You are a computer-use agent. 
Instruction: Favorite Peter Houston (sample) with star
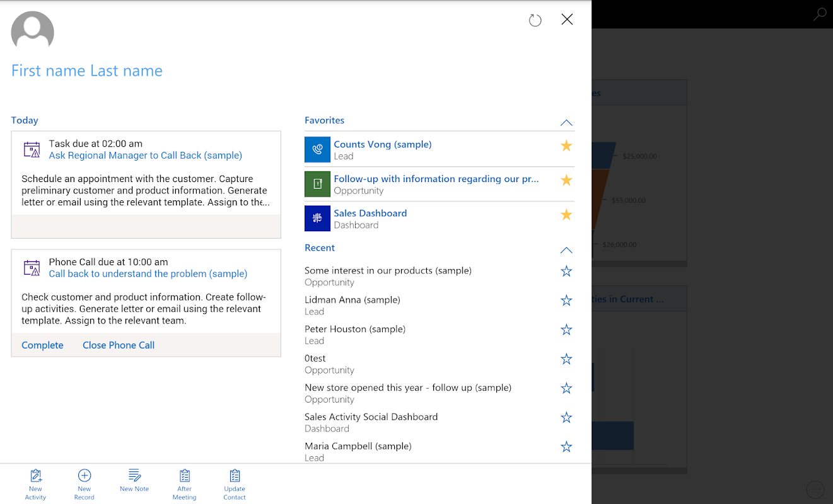(x=566, y=329)
